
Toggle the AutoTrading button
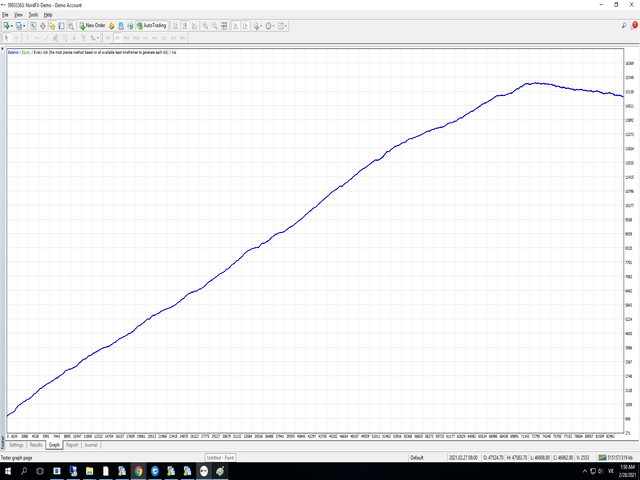click(x=152, y=24)
